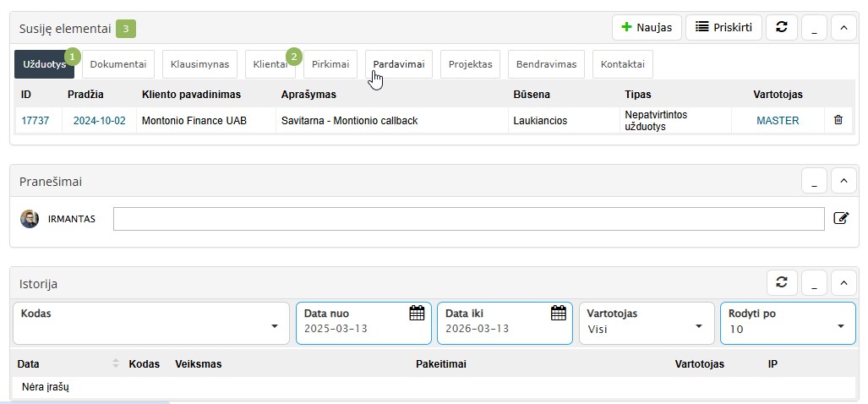Click IRMANTAS user avatar

point(30,219)
